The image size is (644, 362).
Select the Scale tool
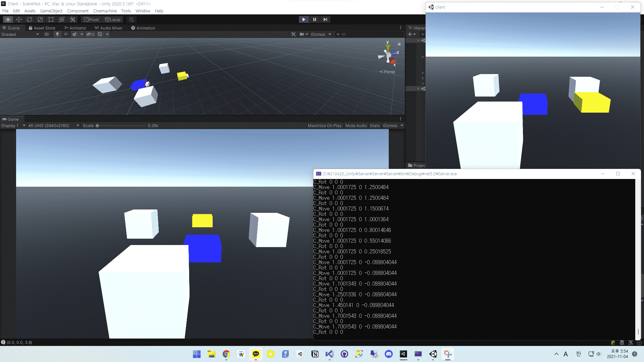click(40, 19)
